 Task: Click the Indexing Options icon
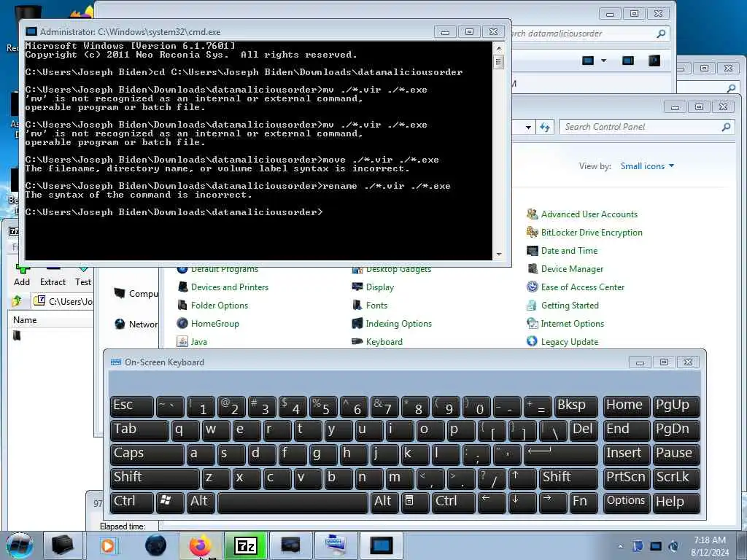point(357,323)
